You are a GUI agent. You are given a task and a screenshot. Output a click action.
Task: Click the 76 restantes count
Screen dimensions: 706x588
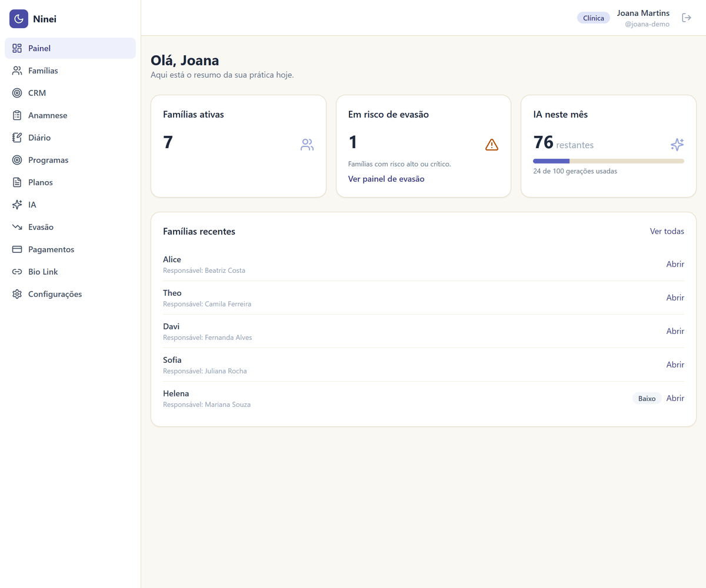[563, 143]
